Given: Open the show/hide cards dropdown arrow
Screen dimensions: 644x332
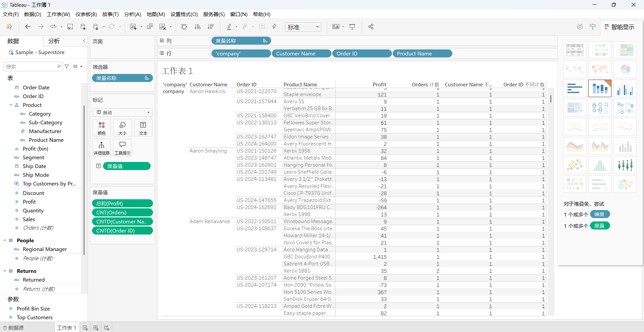Looking at the screenshot, I should [x=343, y=27].
